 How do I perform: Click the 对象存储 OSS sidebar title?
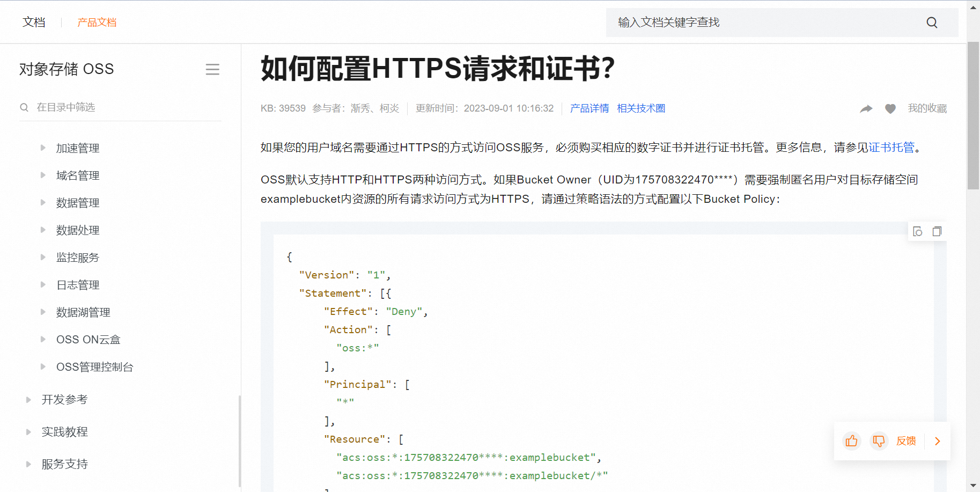[67, 69]
